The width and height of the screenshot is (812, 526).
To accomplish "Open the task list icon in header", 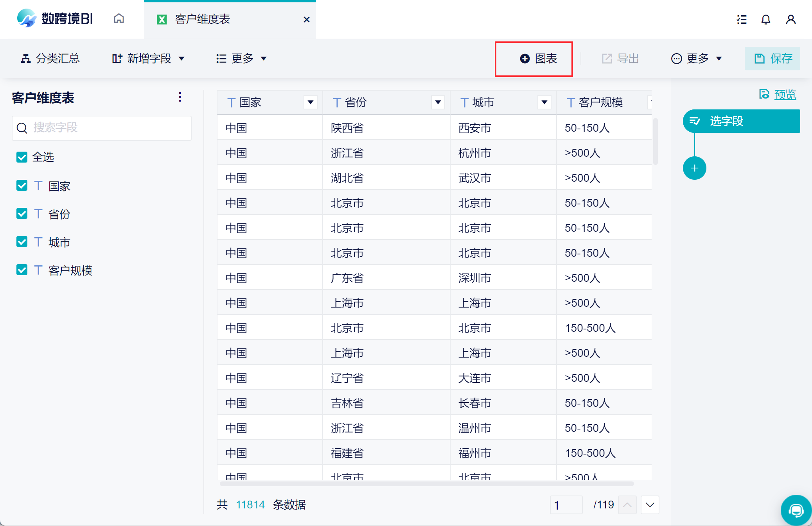I will tap(741, 20).
